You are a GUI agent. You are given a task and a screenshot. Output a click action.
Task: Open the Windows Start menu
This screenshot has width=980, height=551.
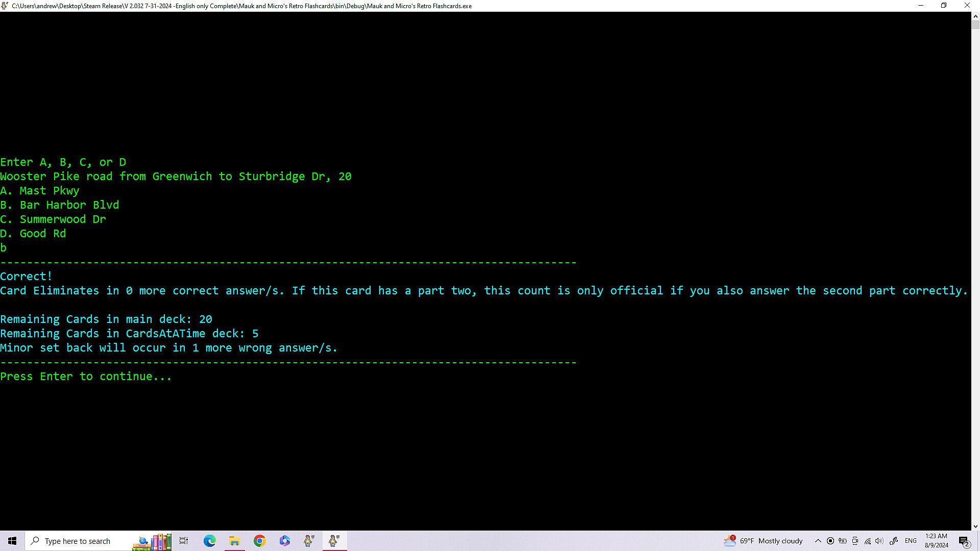tap(12, 541)
